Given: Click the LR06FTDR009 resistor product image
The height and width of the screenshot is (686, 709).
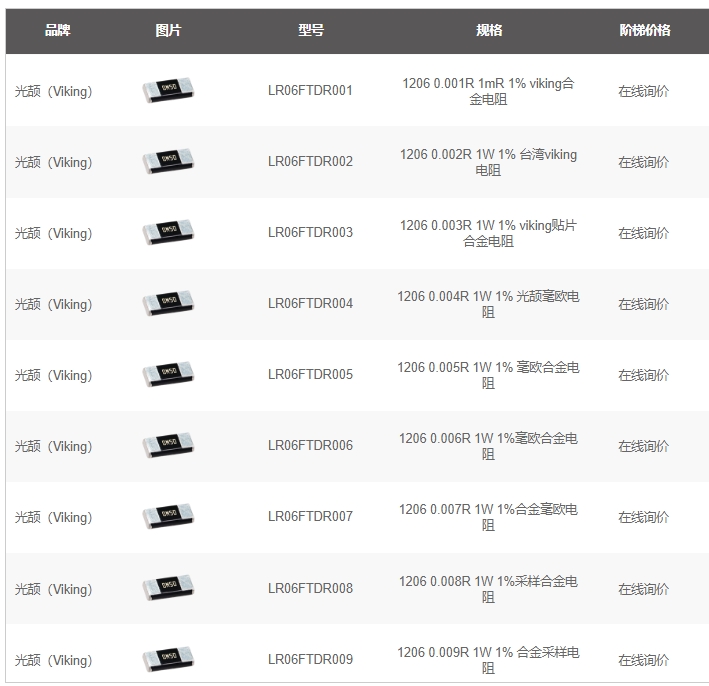Looking at the screenshot, I should point(168,659).
